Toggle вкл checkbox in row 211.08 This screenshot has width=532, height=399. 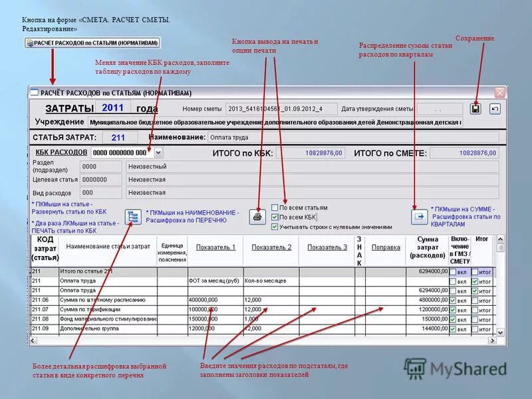[x=453, y=319]
